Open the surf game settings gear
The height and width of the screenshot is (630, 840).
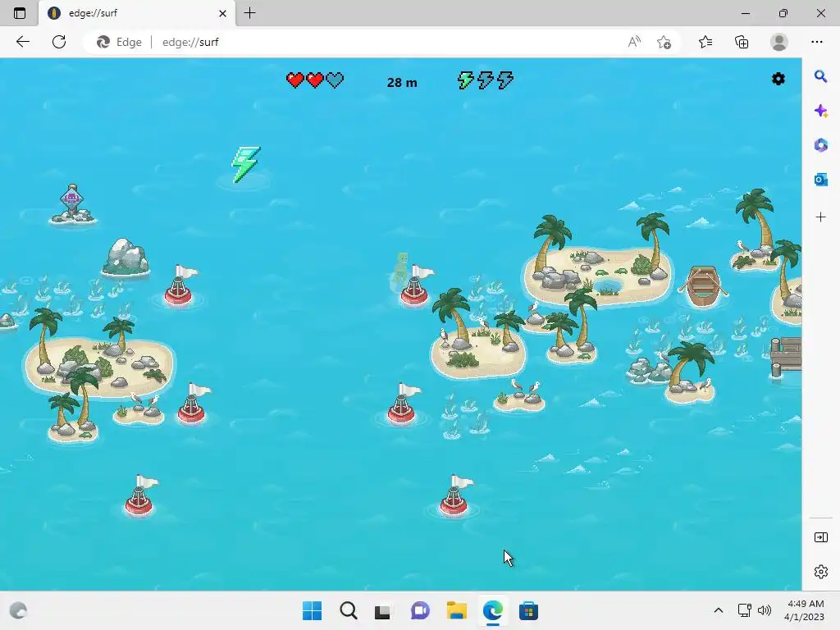click(778, 80)
